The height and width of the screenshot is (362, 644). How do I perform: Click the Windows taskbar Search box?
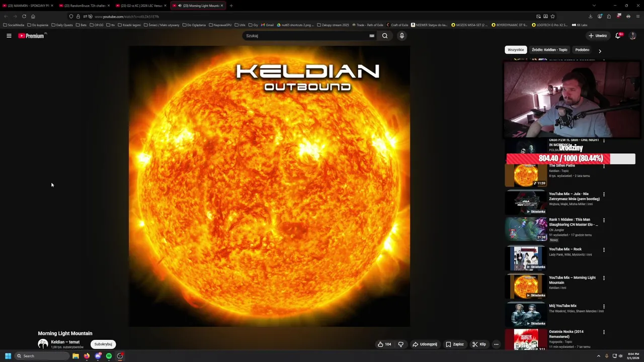(x=42, y=356)
